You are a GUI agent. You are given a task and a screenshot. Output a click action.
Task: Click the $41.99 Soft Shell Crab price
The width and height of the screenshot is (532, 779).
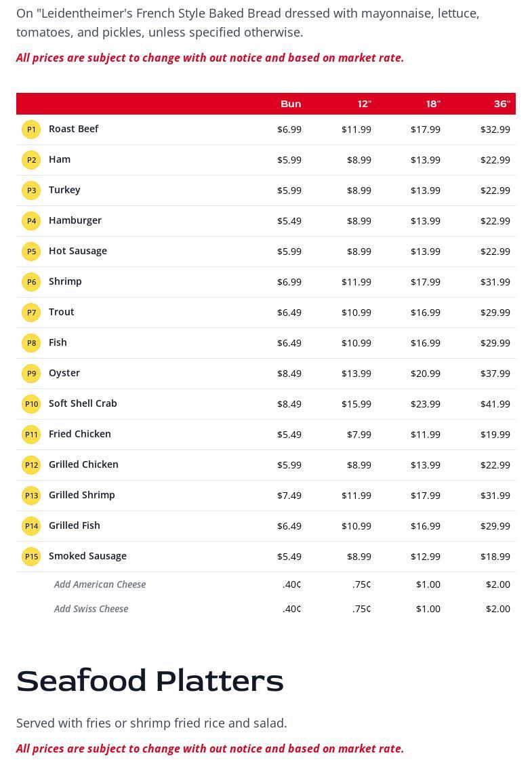coord(495,404)
